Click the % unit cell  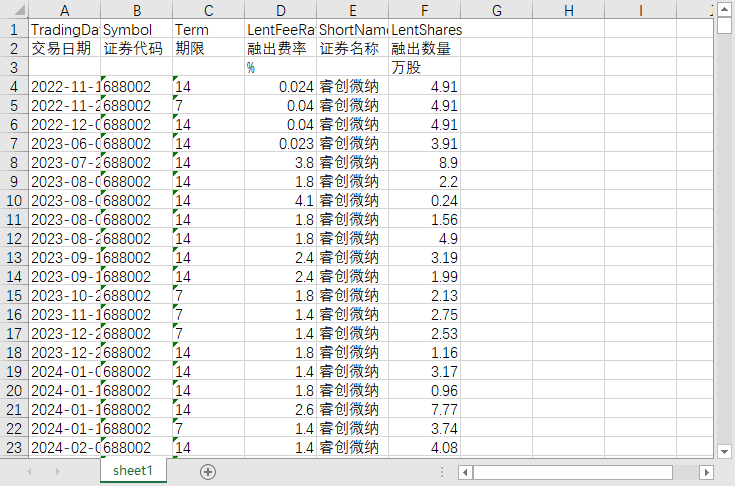coord(280,67)
